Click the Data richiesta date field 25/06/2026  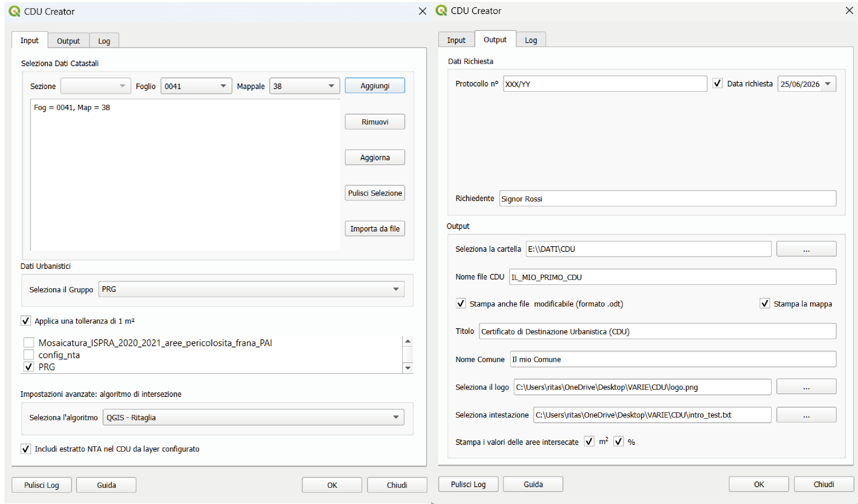pos(800,84)
